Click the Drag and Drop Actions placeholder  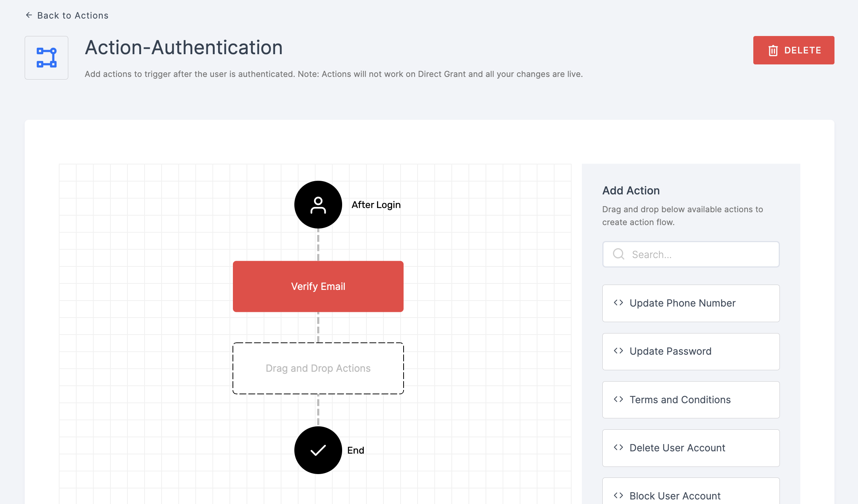pyautogui.click(x=318, y=368)
